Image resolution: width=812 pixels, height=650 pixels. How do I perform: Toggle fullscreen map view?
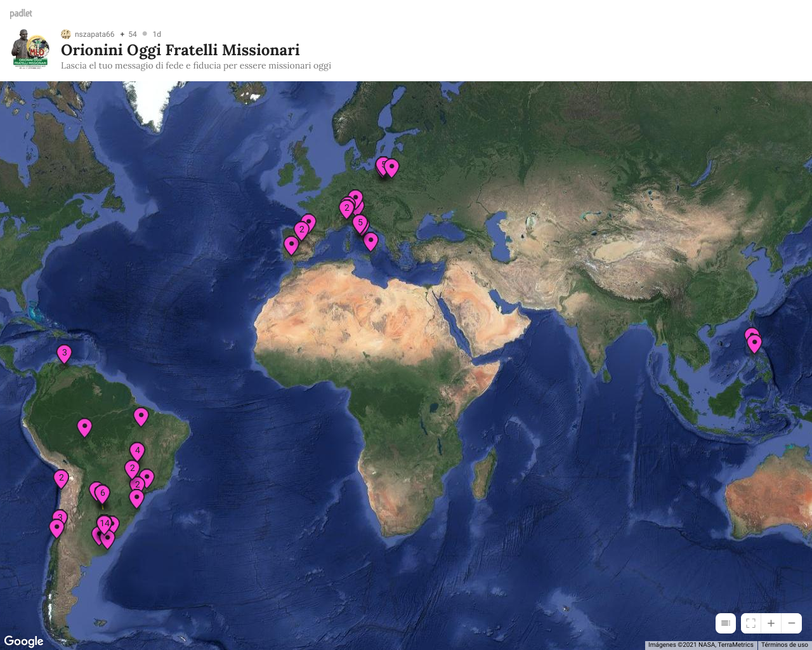750,623
